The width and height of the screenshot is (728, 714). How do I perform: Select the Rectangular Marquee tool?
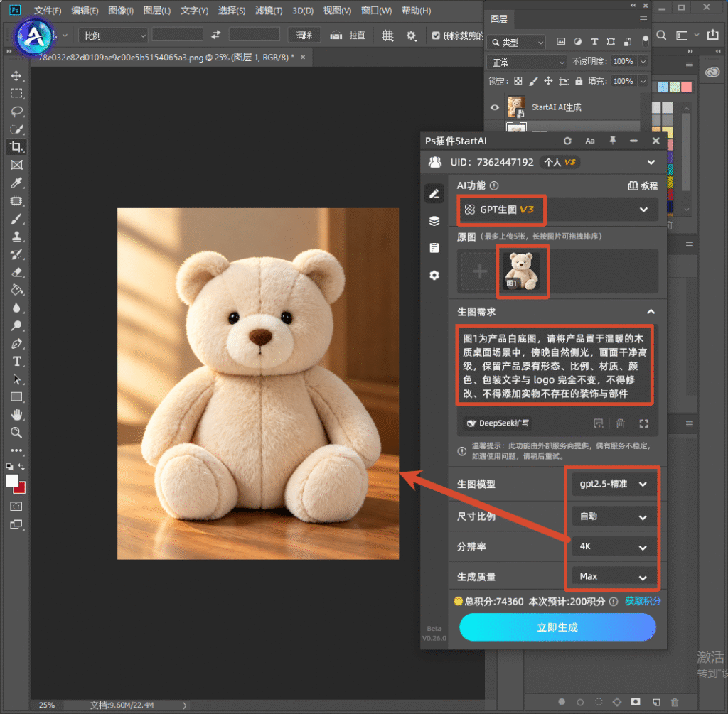point(16,93)
